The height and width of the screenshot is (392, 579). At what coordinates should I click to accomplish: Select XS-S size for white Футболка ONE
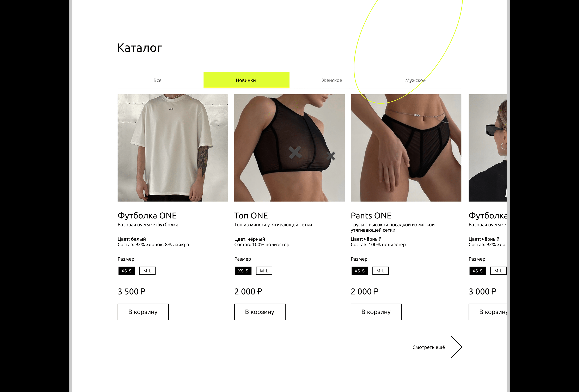point(127,271)
